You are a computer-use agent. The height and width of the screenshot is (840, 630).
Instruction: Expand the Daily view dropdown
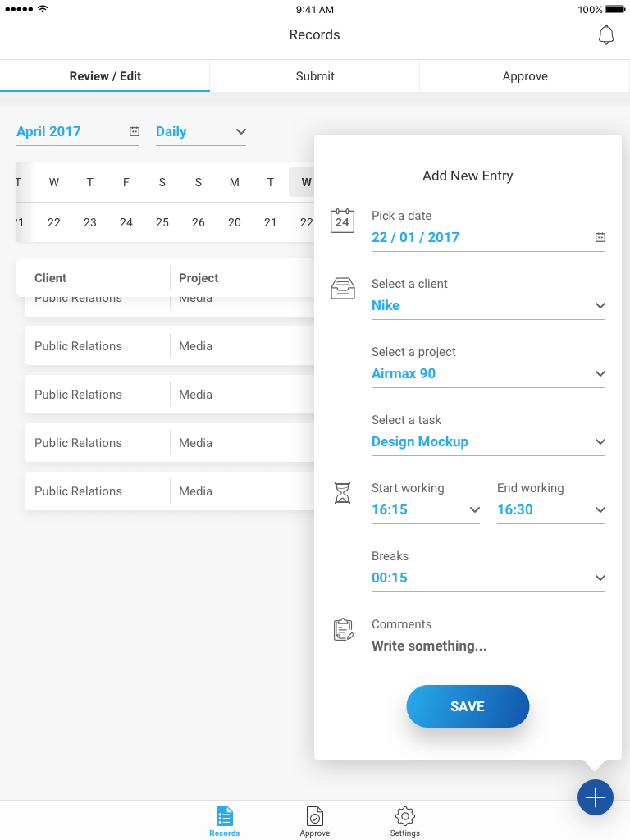201,131
